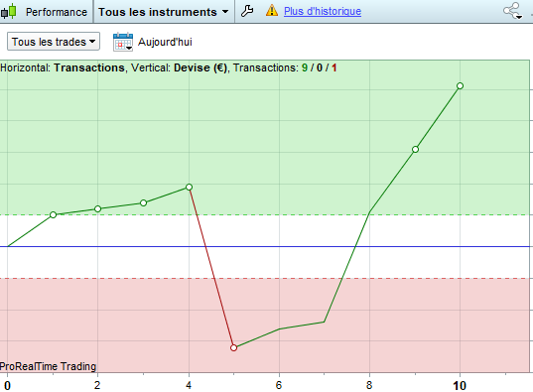The image size is (533, 392).
Task: Click the Aujourd'hui date label
Action: click(165, 42)
